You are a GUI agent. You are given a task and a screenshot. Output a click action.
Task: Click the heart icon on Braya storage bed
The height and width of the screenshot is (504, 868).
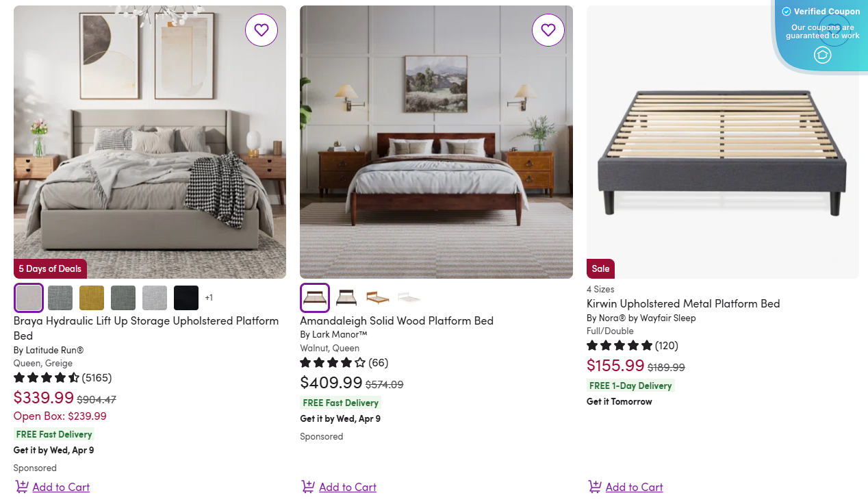point(261,30)
